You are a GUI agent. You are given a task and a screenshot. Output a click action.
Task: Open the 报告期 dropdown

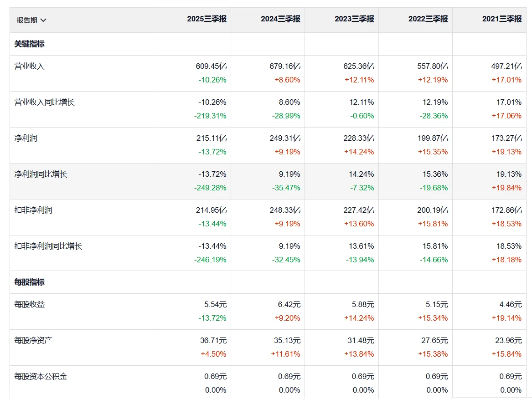(x=31, y=20)
